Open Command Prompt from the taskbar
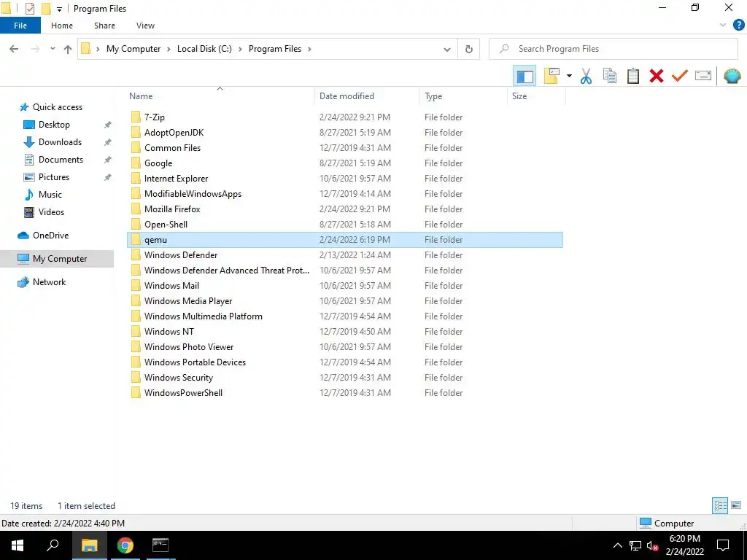 coord(160,545)
